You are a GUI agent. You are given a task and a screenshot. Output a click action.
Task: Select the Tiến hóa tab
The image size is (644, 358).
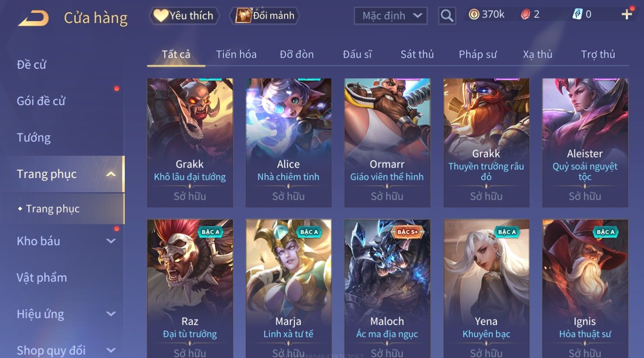coord(236,54)
